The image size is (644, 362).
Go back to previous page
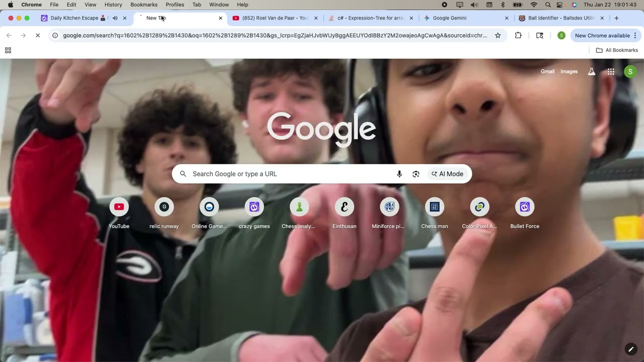tap(9, 36)
